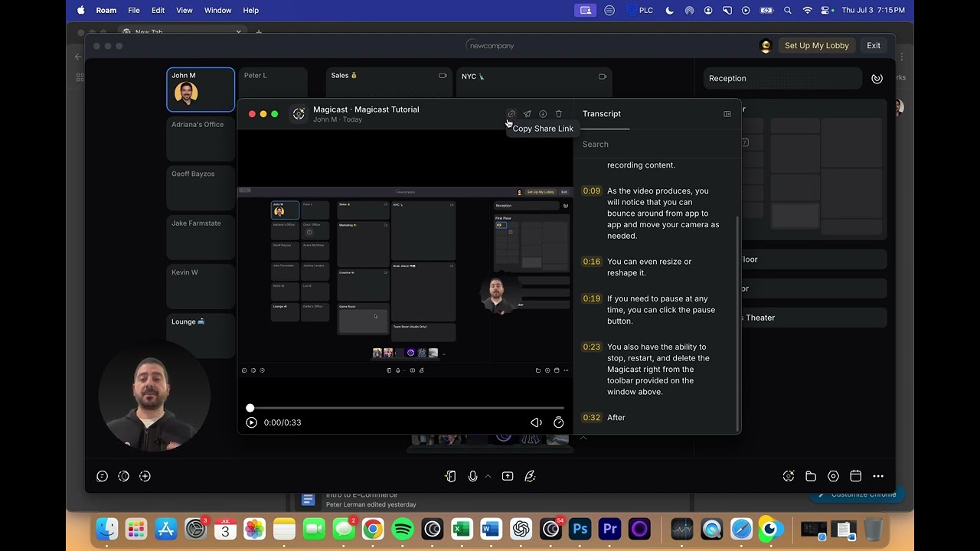Viewport: 980px width, 551px height.
Task: Toggle the Transcript sidebar panel icon
Action: coord(727,114)
